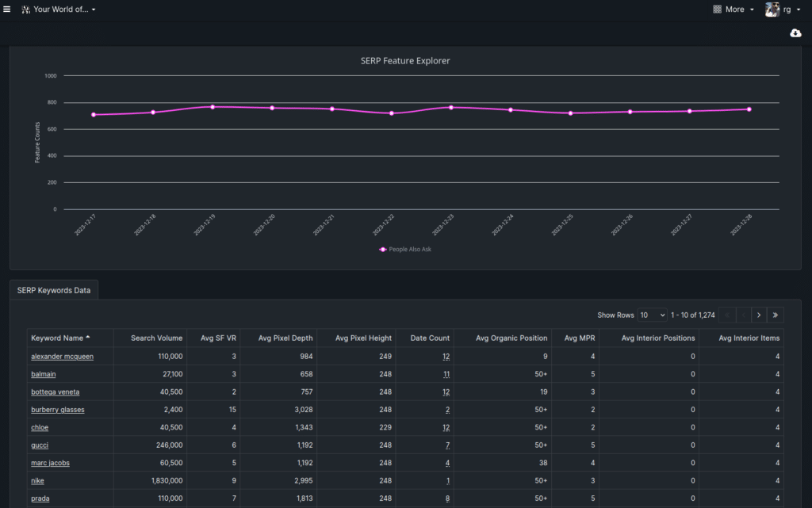Select the SERP Keywords Data tab
The height and width of the screenshot is (508, 812).
point(54,290)
